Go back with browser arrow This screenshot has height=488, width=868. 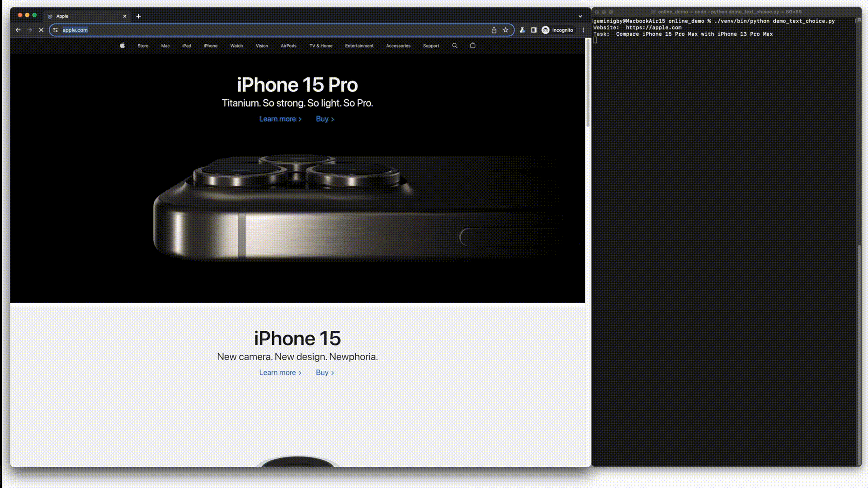(x=18, y=30)
